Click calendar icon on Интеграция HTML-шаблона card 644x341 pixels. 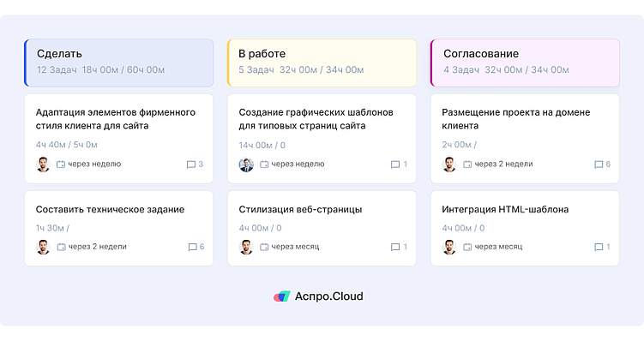tap(467, 247)
